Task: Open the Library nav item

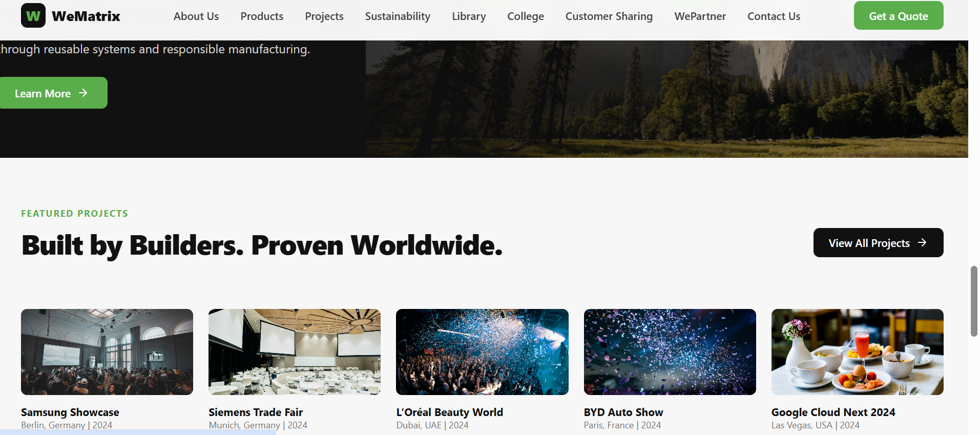Action: pos(469,16)
